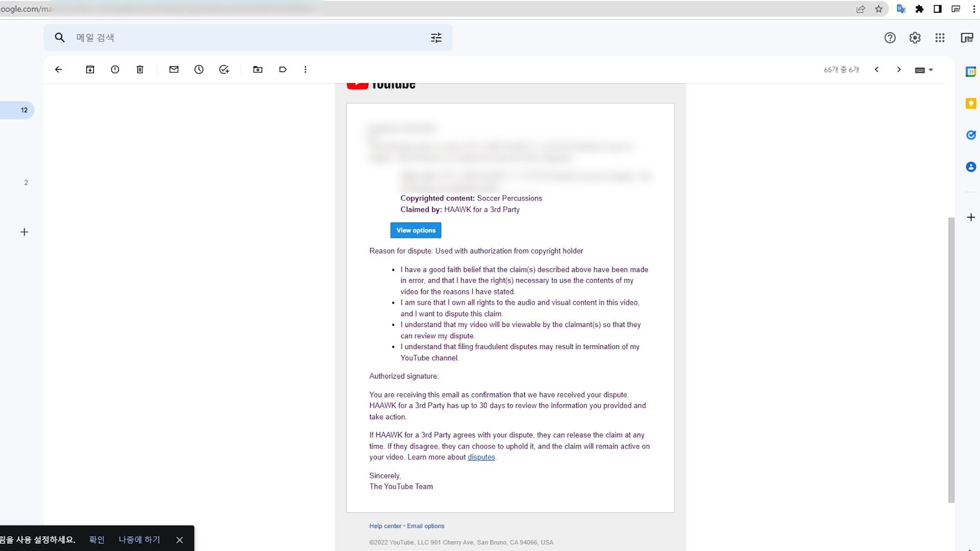
Task: Open the input tools keyboard dropdown
Action: coord(924,70)
